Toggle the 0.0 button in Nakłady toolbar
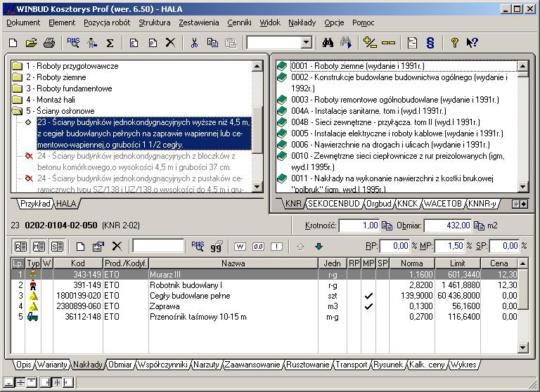This screenshot has height=392, width=540. click(258, 247)
